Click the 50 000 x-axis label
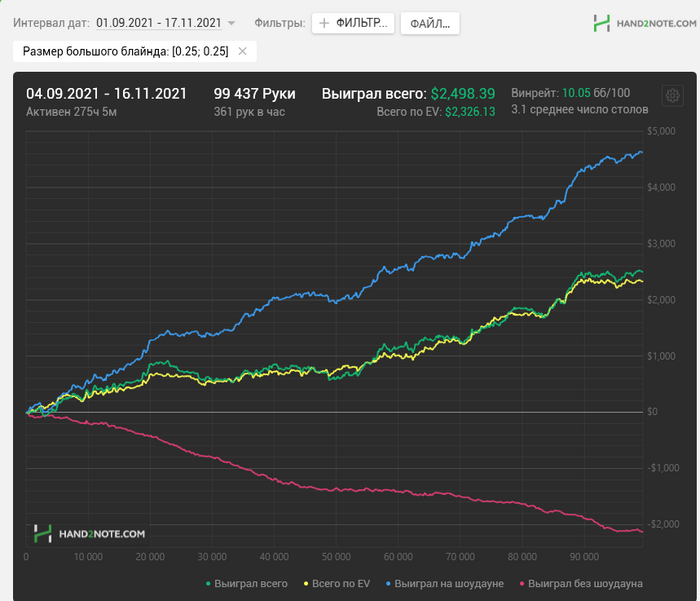The image size is (700, 601). click(x=336, y=557)
